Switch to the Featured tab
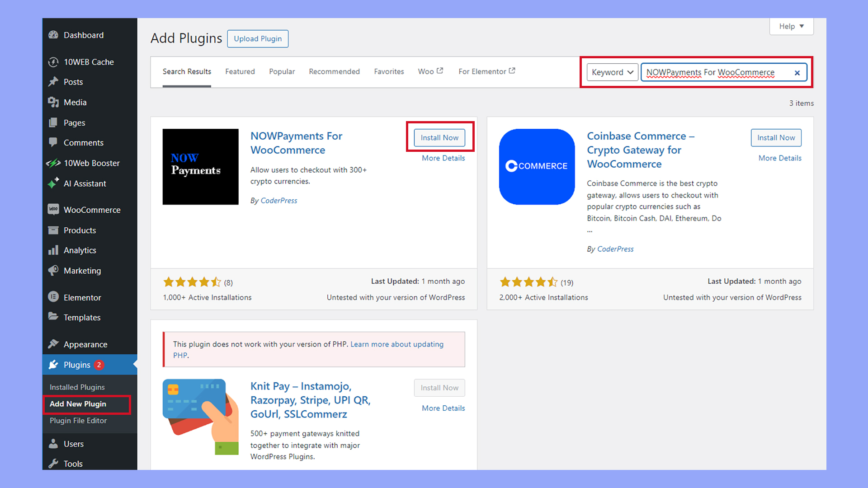Image resolution: width=868 pixels, height=488 pixels. [240, 71]
